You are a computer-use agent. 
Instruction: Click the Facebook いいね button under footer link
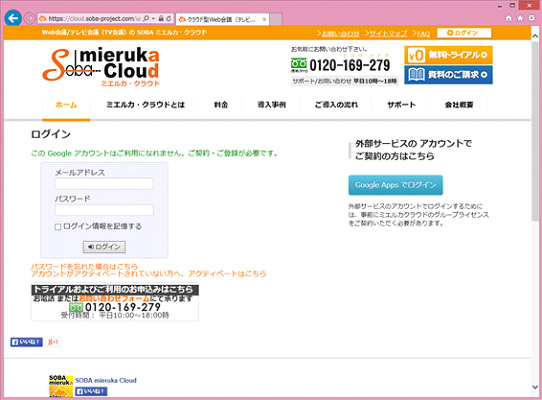click(91, 391)
